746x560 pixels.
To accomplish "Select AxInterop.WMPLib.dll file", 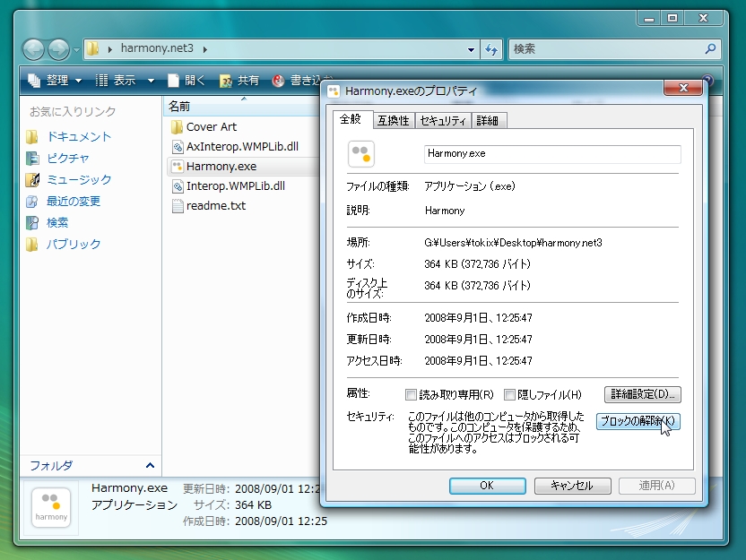I will pos(242,146).
